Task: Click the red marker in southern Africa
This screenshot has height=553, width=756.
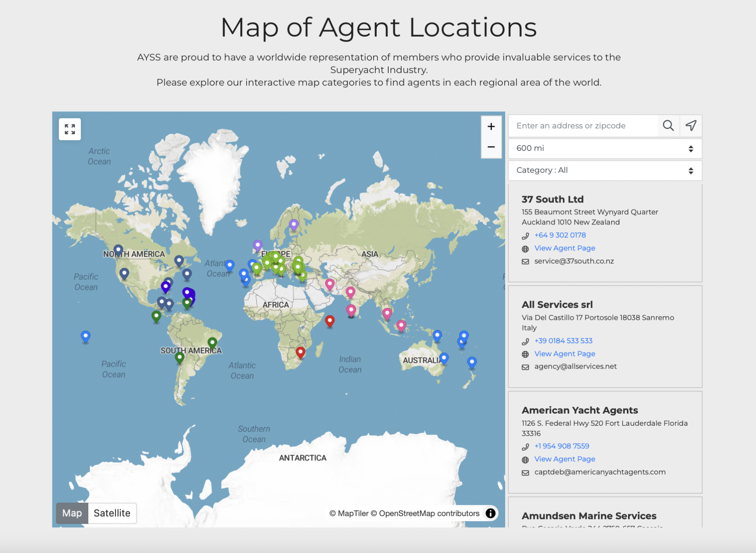Action: point(300,352)
